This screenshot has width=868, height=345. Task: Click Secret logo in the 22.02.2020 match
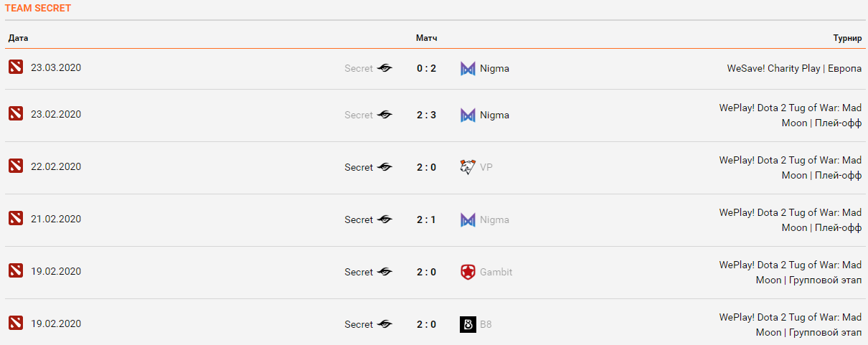point(385,167)
